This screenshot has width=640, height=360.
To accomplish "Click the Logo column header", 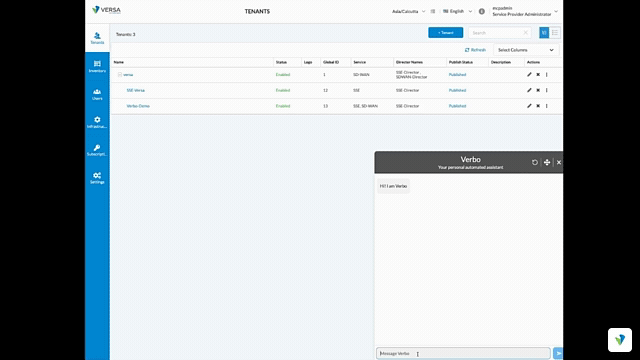I will click(x=308, y=62).
